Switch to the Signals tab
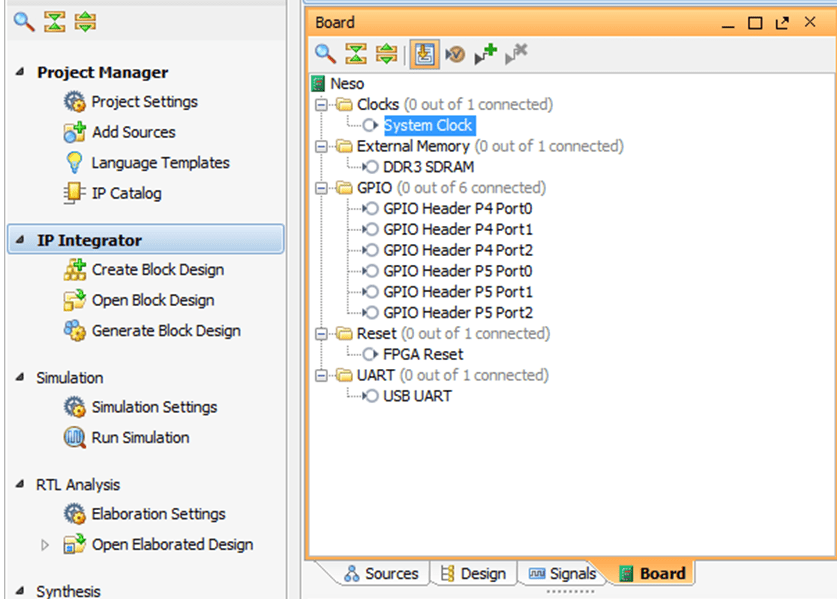 click(x=562, y=573)
